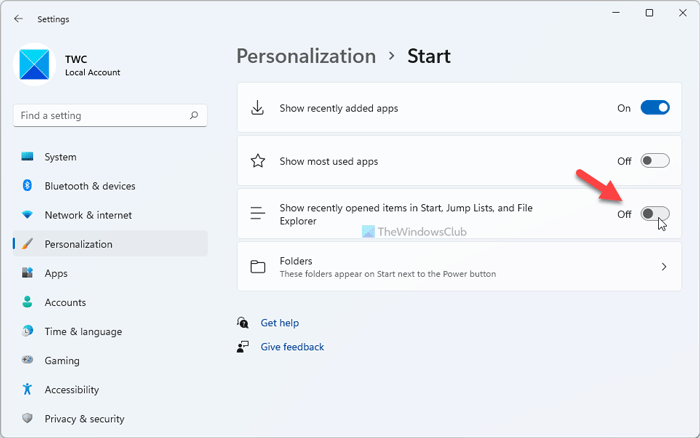700x438 pixels.
Task: Click the search magnifier icon
Action: [x=193, y=116]
